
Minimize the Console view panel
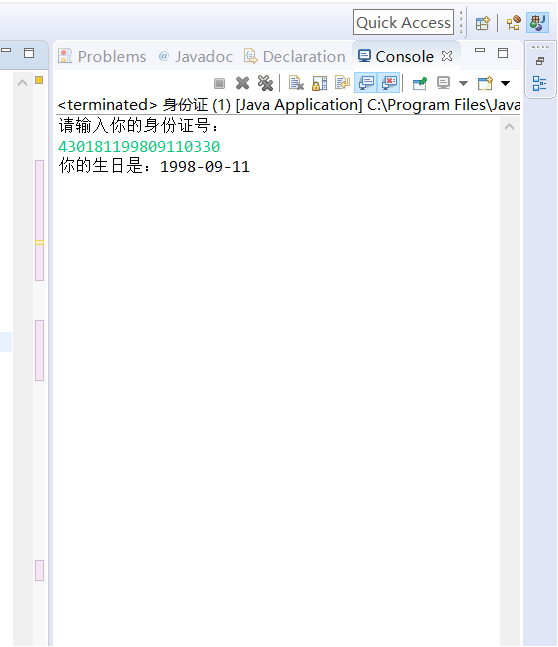480,51
